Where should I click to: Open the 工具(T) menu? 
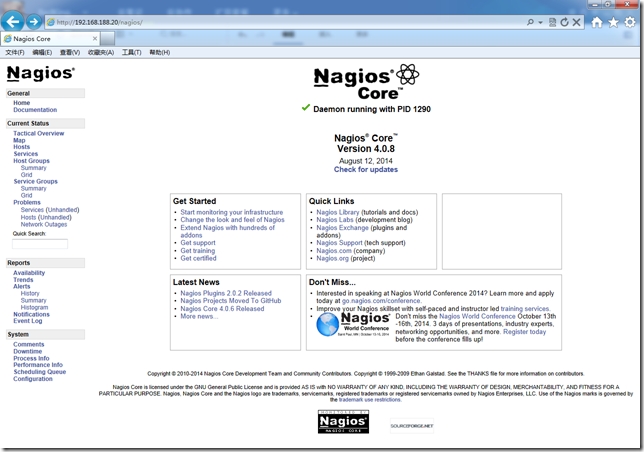click(x=131, y=53)
